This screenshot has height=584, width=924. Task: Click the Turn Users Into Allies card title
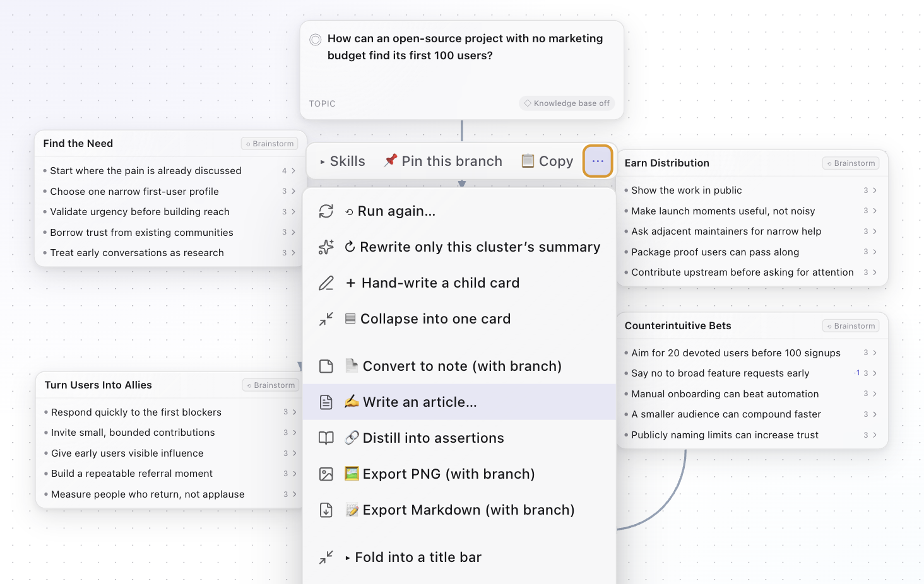98,385
